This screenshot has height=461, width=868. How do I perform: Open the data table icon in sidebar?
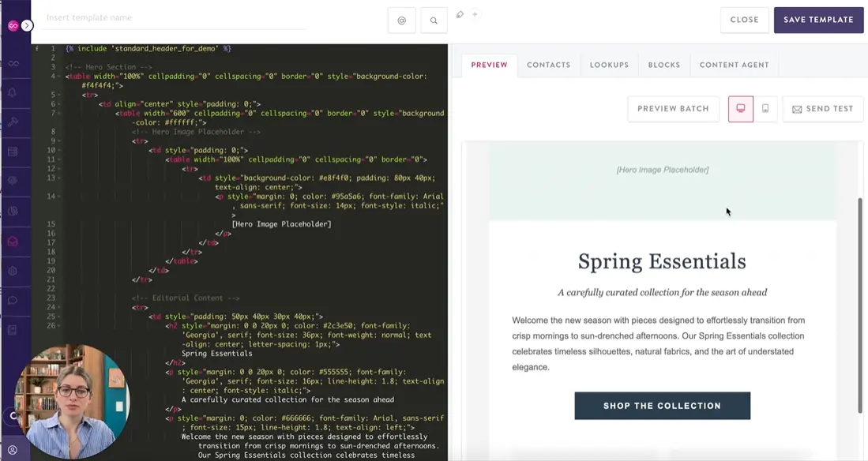click(x=13, y=152)
